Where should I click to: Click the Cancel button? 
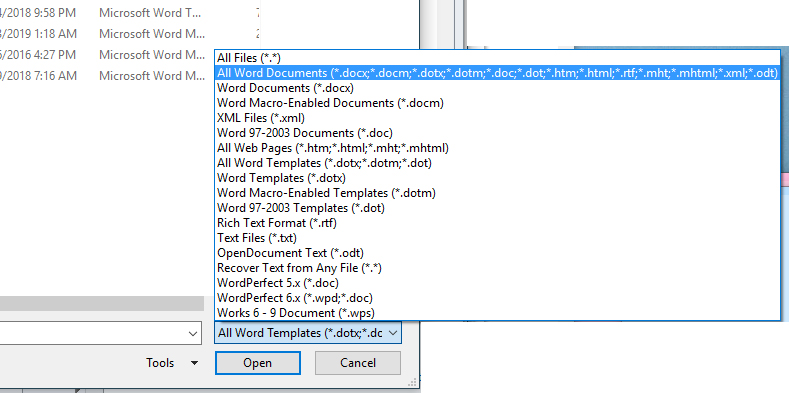click(358, 363)
